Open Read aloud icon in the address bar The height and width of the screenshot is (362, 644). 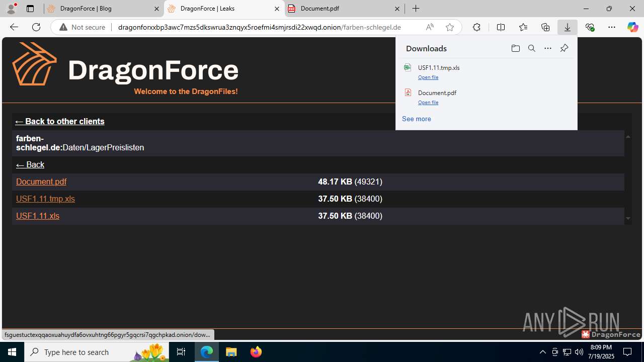pyautogui.click(x=430, y=27)
